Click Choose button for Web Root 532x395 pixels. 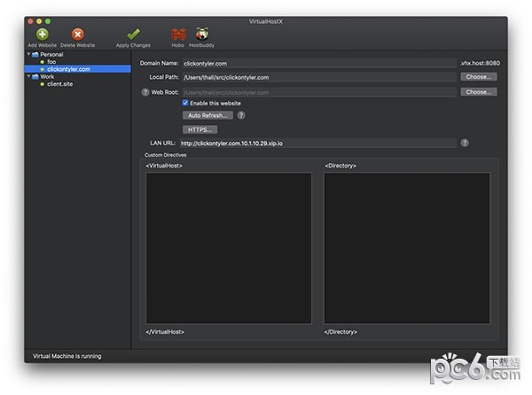pyautogui.click(x=479, y=92)
